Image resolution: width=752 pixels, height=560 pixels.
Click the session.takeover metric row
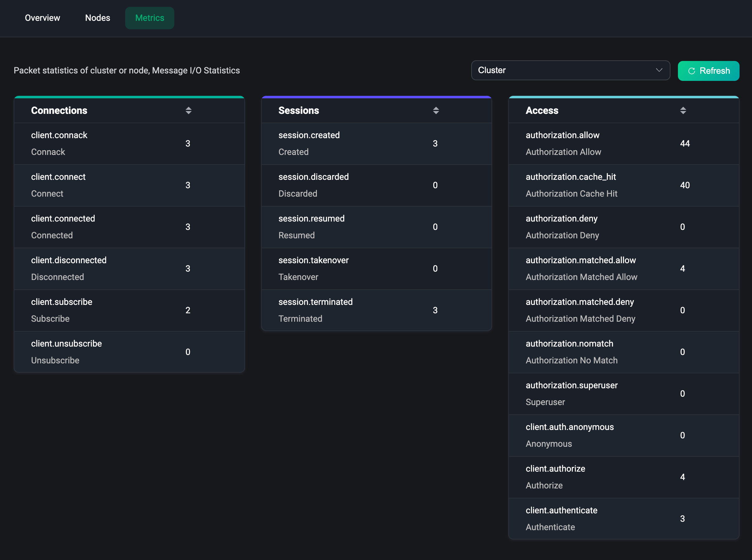(376, 268)
